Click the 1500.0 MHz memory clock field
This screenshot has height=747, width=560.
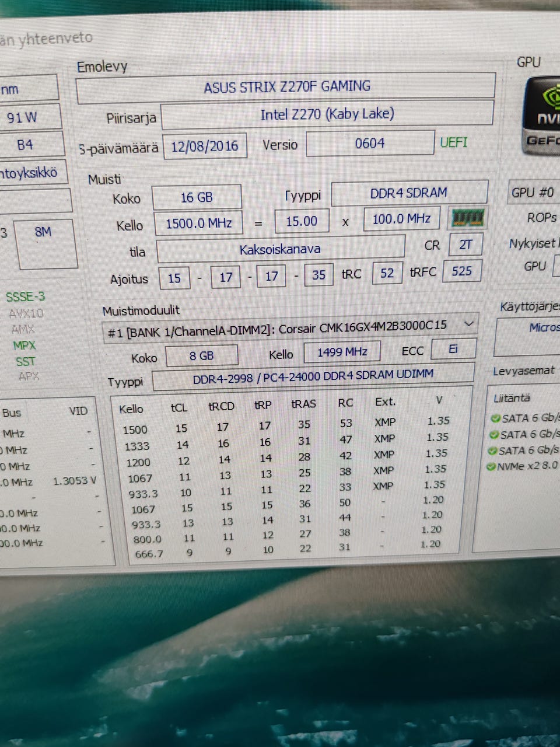tap(198, 224)
